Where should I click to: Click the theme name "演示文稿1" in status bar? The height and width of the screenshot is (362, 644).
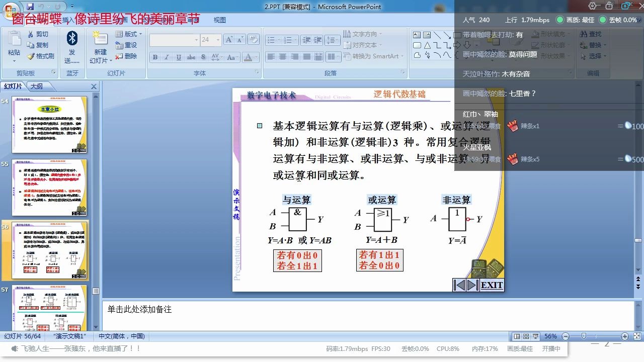point(70,336)
